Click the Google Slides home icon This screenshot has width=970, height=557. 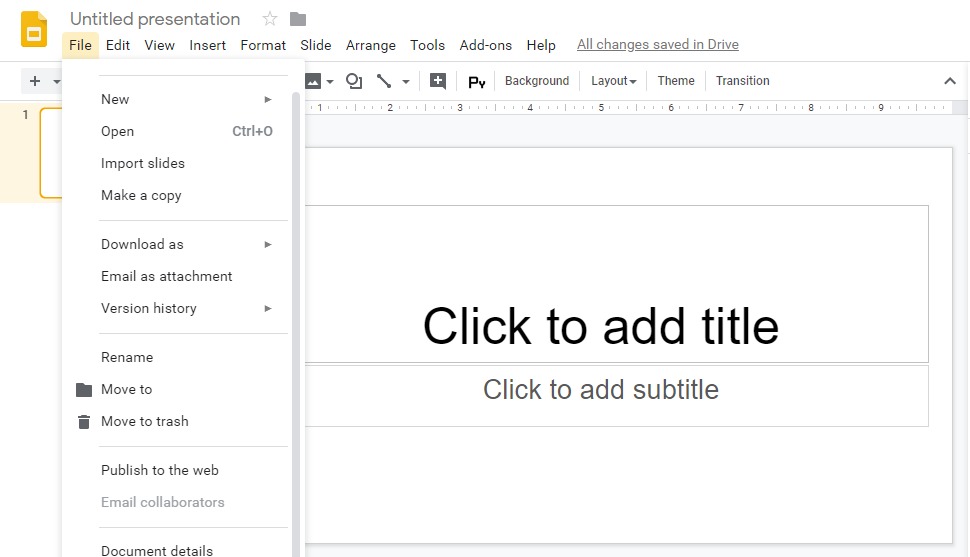coord(33,29)
